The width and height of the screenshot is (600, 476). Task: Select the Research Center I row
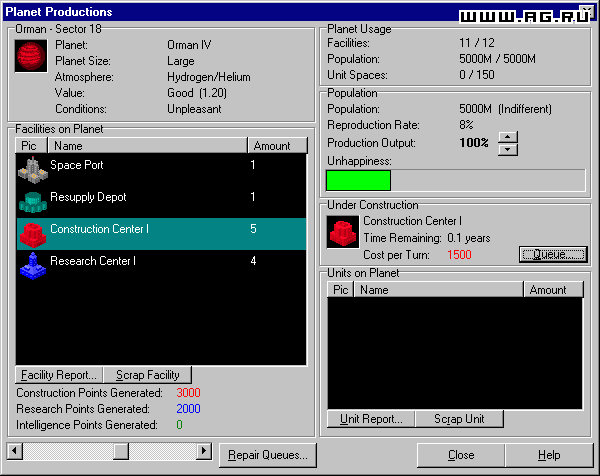[161, 266]
